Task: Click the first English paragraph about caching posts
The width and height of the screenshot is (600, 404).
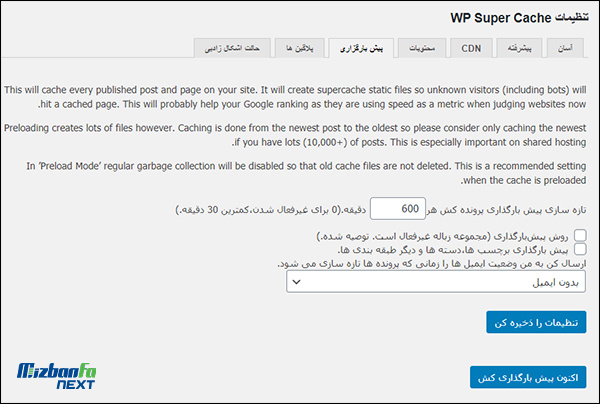Action: pyautogui.click(x=300, y=97)
